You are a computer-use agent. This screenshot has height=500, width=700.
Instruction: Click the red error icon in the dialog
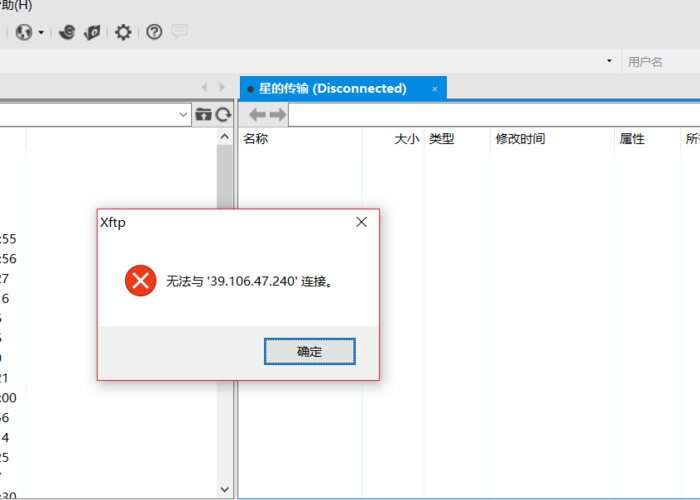click(141, 281)
